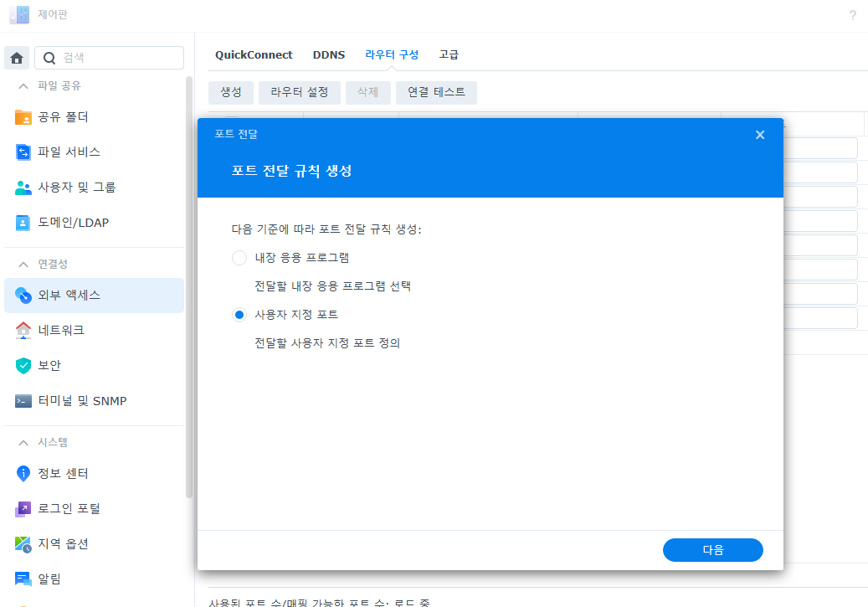Switch to the QuickConnect tab
Viewport: 868px width, 607px height.
click(254, 54)
